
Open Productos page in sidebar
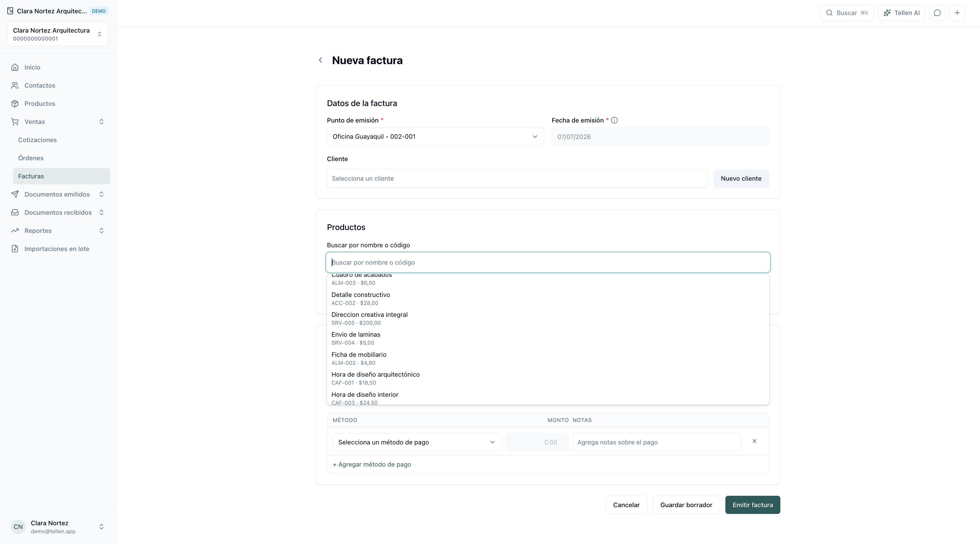(x=58, y=104)
